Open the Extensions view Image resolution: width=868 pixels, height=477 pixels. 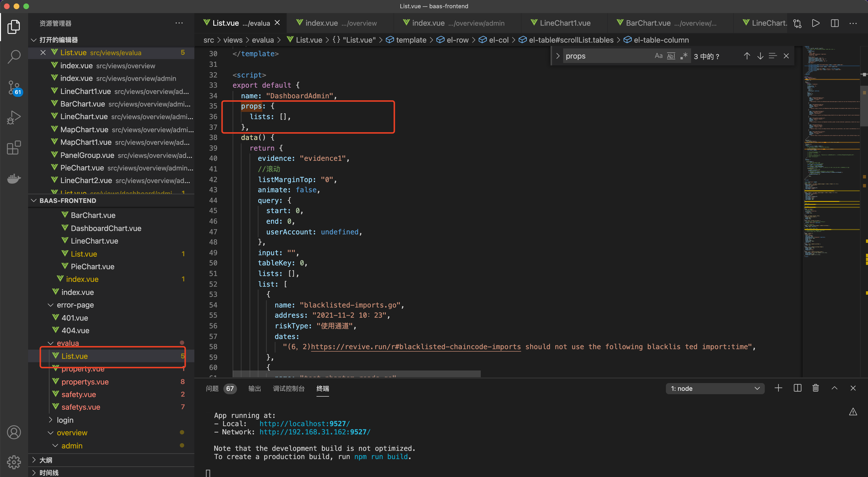(14, 148)
